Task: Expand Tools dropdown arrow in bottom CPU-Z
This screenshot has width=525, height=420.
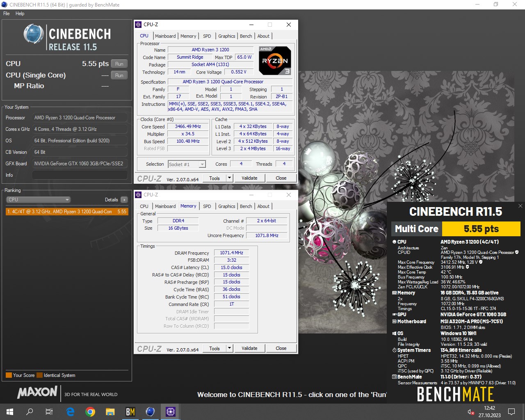Action: tap(229, 348)
